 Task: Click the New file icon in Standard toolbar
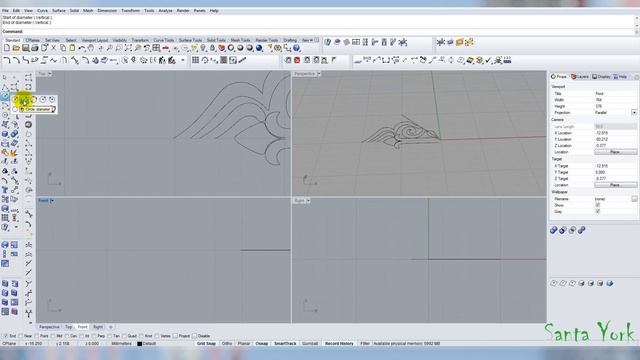tap(7, 48)
